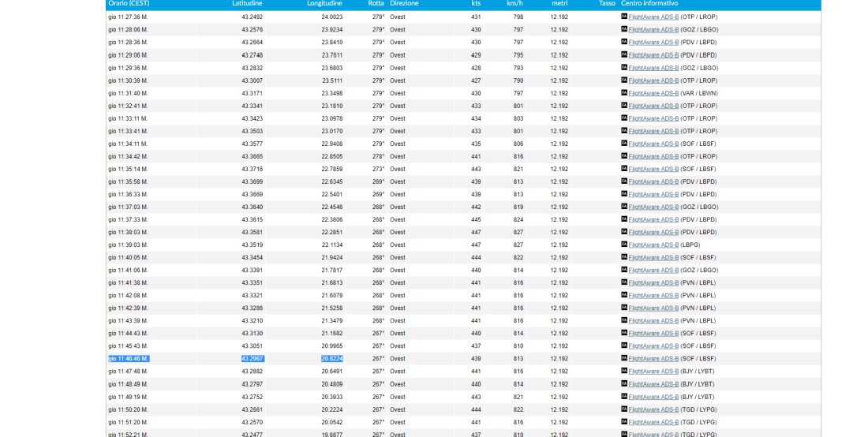Click the longitude cell 22.1134
868x437 pixels.
332,245
